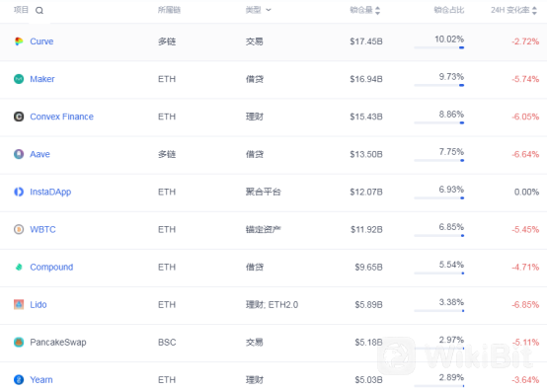Open the Compound project link
Viewport: 547px width, 392px height.
point(51,268)
